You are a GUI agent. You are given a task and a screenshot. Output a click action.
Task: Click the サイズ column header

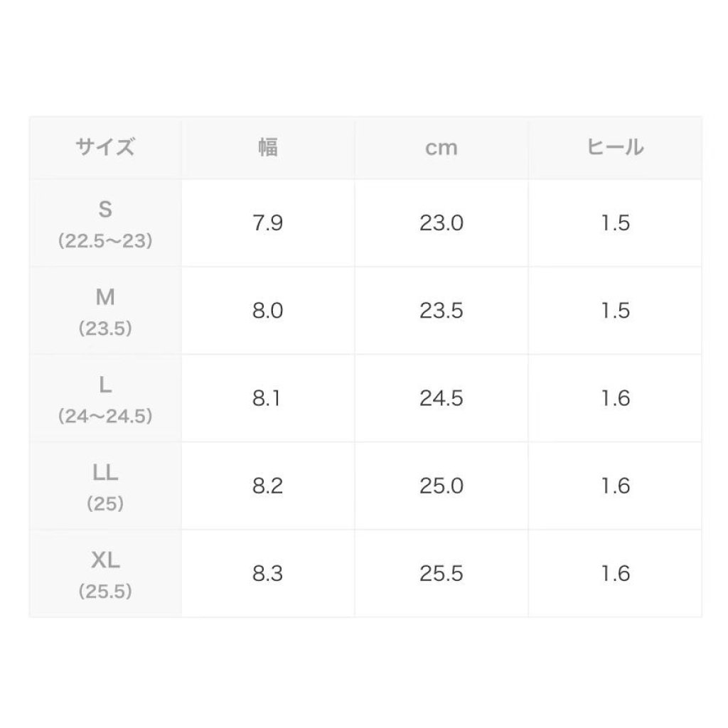pos(105,148)
